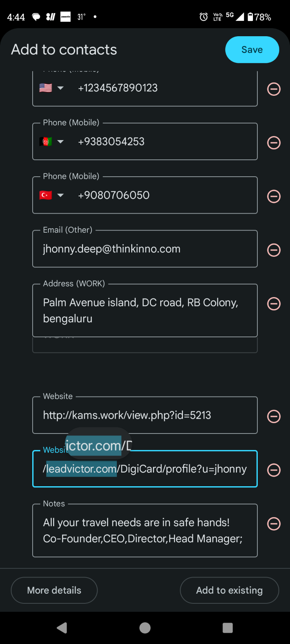Open More details

click(x=54, y=590)
